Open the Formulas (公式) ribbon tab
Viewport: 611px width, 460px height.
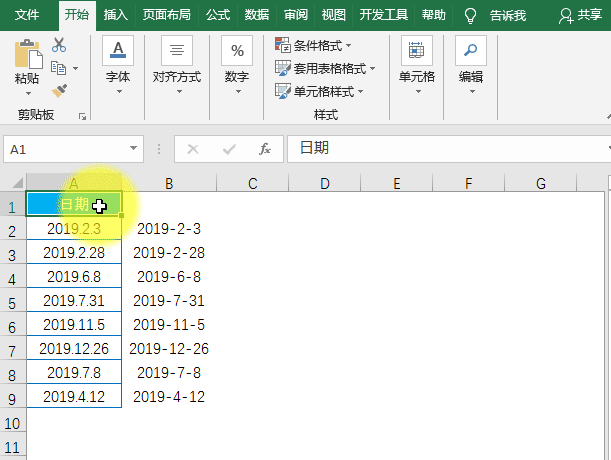217,15
